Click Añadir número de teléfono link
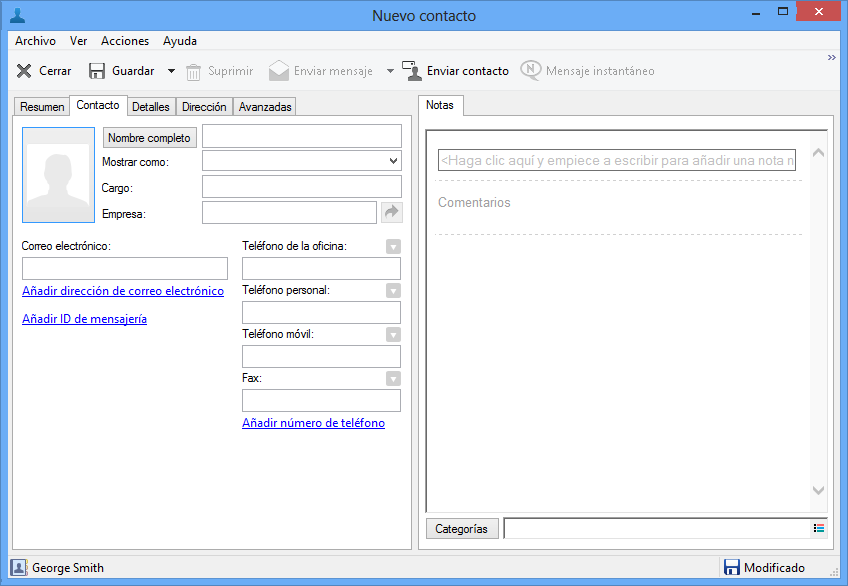 (x=314, y=423)
